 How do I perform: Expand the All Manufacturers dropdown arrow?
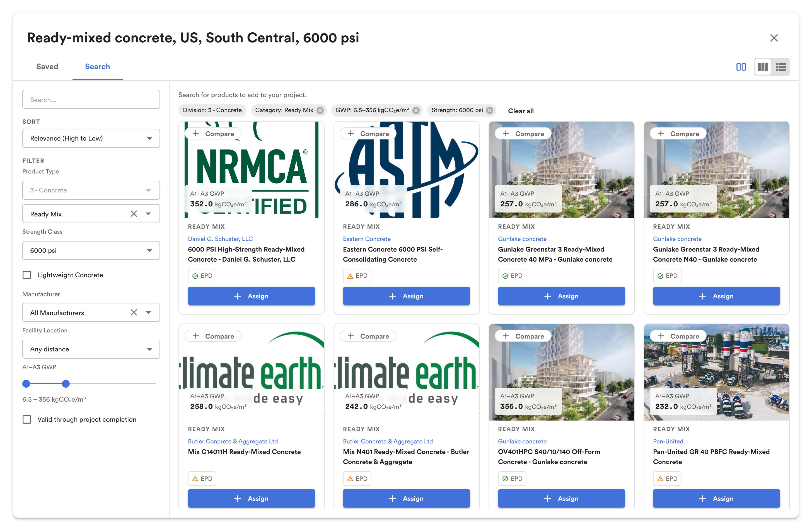coord(148,312)
